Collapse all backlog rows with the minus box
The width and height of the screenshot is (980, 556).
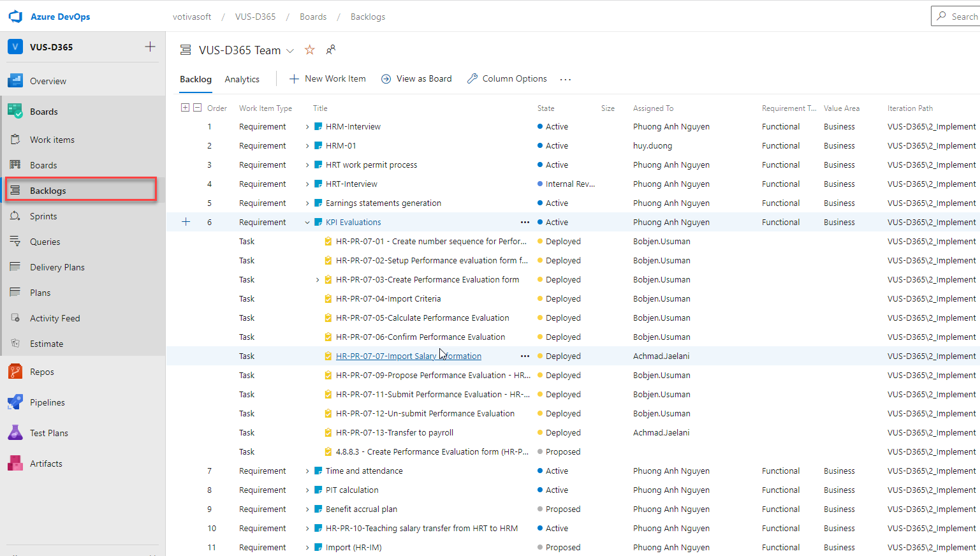pos(198,108)
